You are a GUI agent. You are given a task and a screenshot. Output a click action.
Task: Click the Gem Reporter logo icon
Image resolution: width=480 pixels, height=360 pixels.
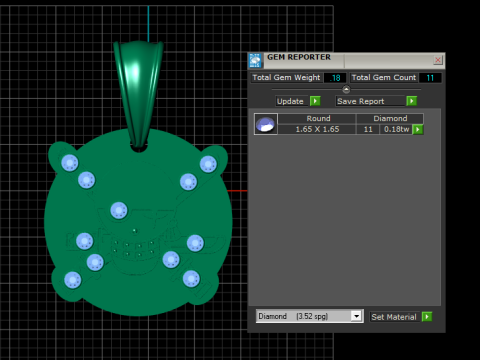click(255, 61)
